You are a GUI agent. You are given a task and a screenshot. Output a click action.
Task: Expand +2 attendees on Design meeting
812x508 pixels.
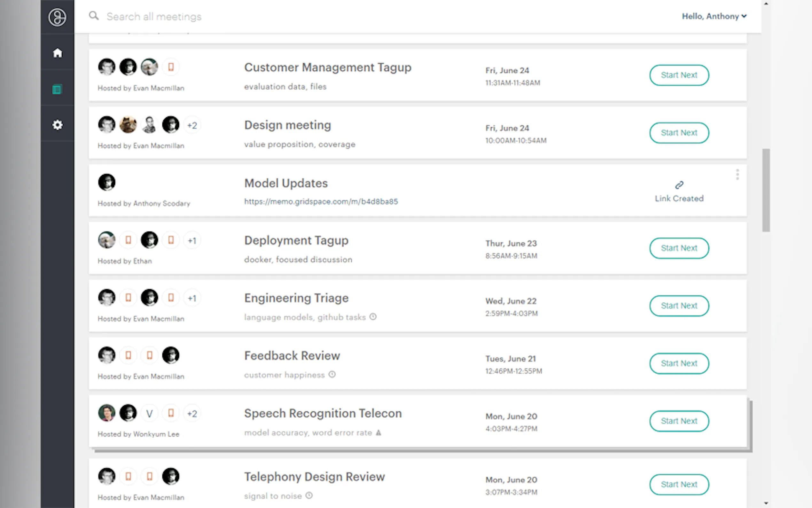192,125
